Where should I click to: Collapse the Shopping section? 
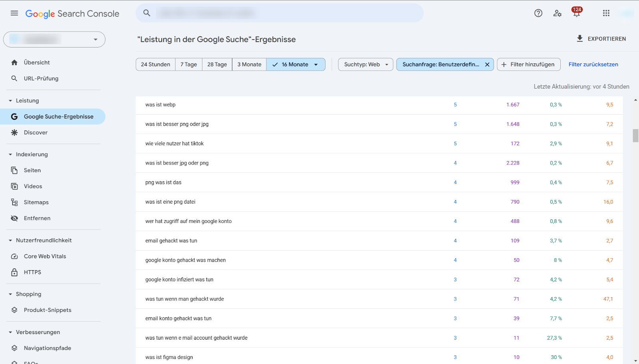click(10, 294)
